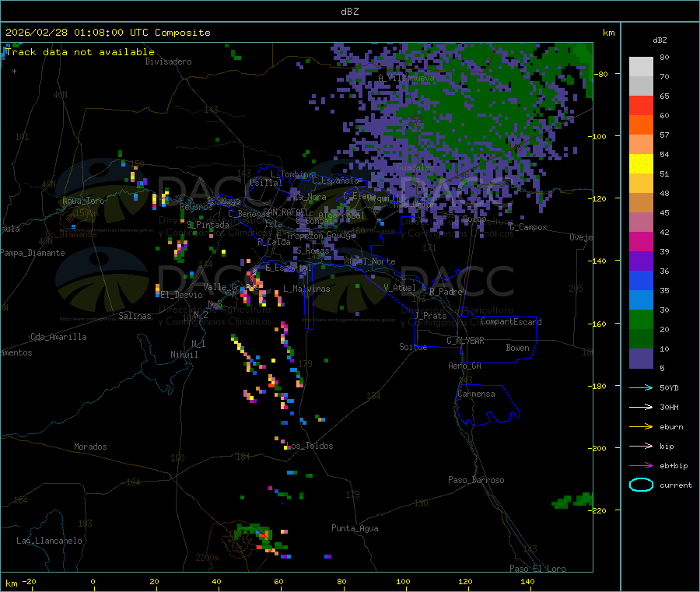Click the '-160' tick on the right axis

pyautogui.click(x=597, y=324)
